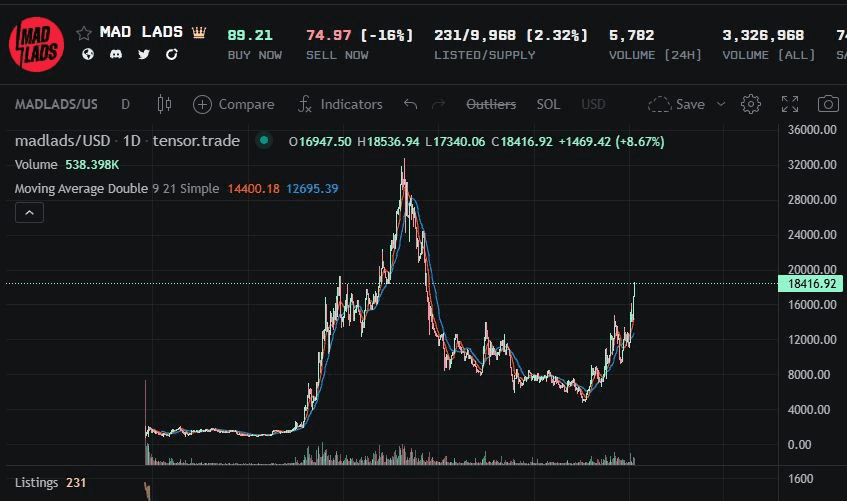The height and width of the screenshot is (501, 847).
Task: Click the MAD LADS collection name
Action: click(x=142, y=32)
